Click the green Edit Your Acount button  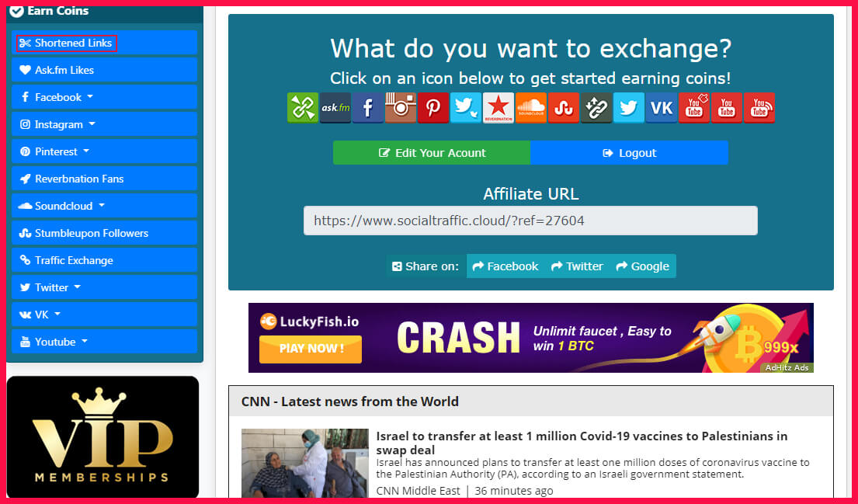(x=431, y=153)
